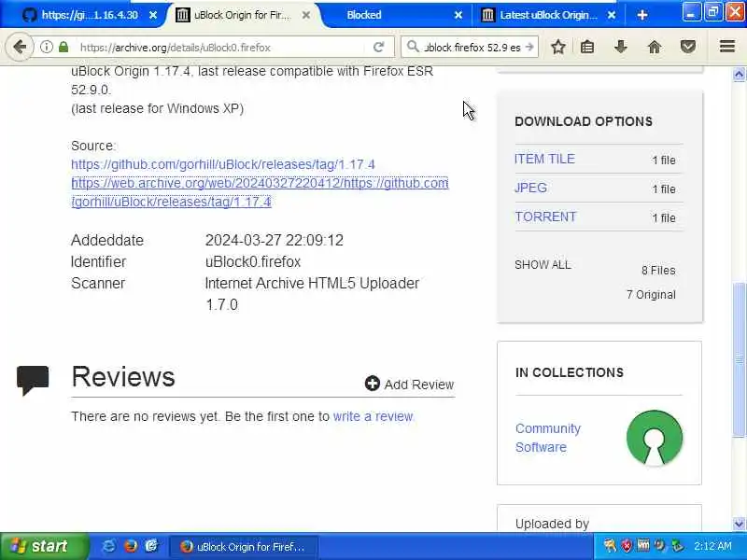Click the rightmost tray icon beside the clock
Image resolution: width=747 pixels, height=560 pixels.
tap(677, 546)
